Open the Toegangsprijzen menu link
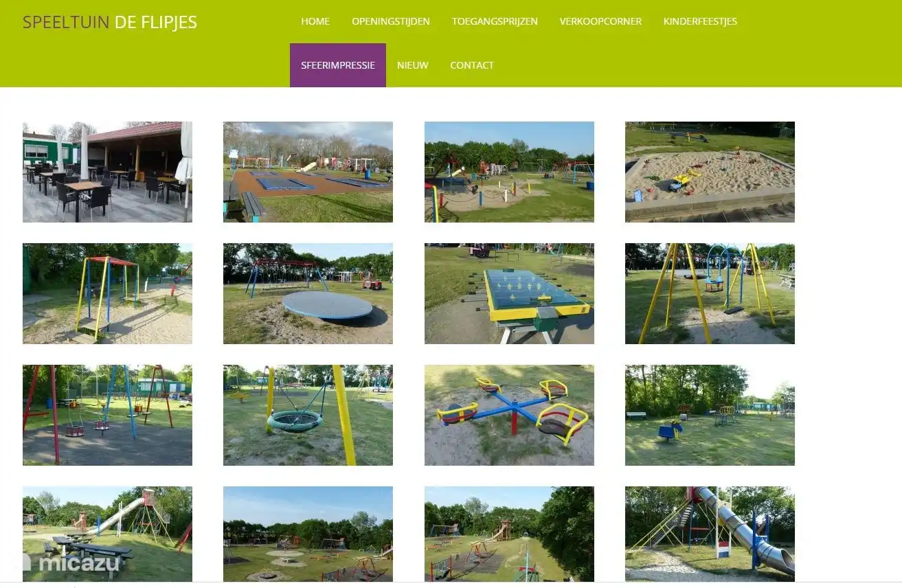This screenshot has height=588, width=902. 495,21
